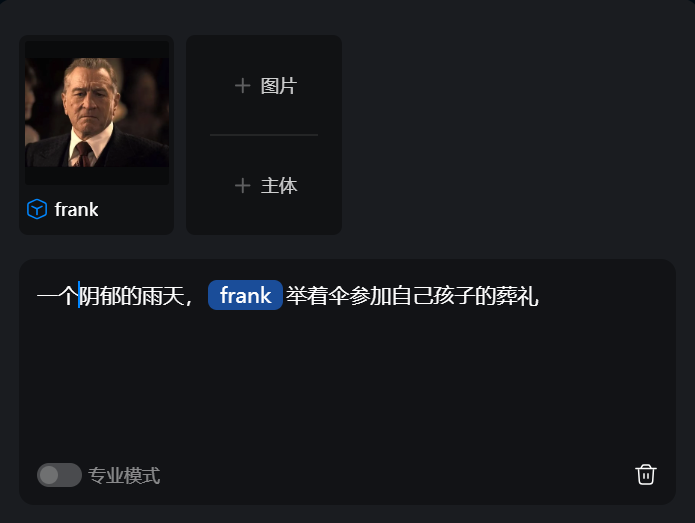This screenshot has width=695, height=523.
Task: Click the word 举着伞 after frank tag
Action: pyautogui.click(x=317, y=296)
